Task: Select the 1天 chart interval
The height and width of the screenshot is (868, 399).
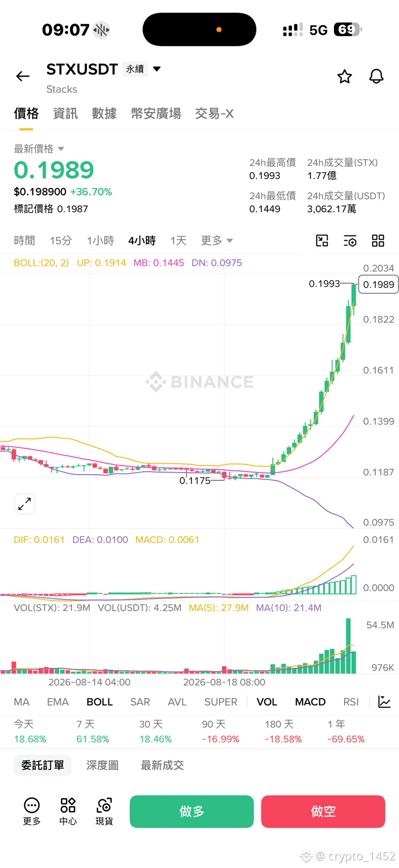Action: click(178, 240)
